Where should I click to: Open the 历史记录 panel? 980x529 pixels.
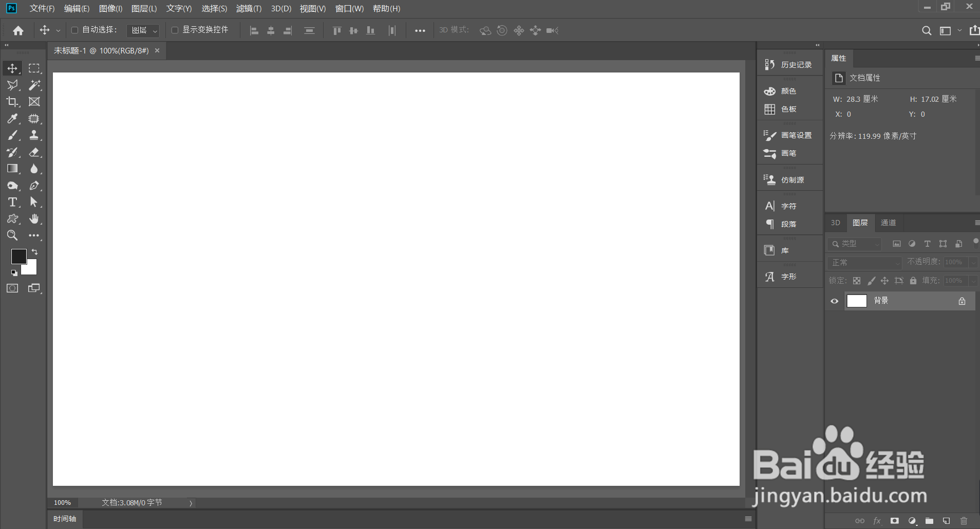click(x=789, y=65)
